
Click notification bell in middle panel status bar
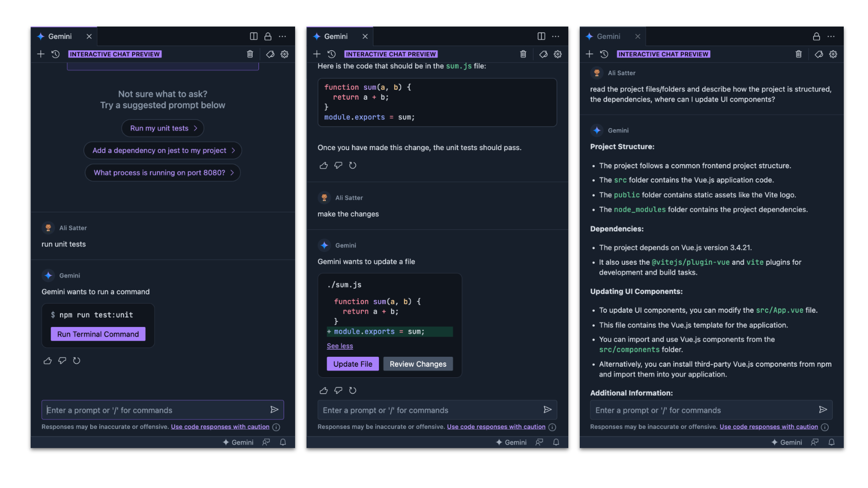pos(556,442)
